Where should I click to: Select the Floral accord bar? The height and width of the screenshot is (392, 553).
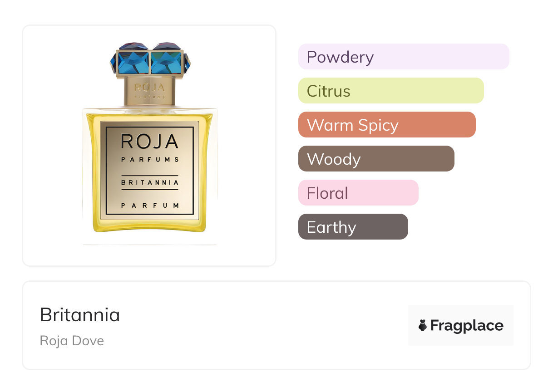[x=358, y=193]
